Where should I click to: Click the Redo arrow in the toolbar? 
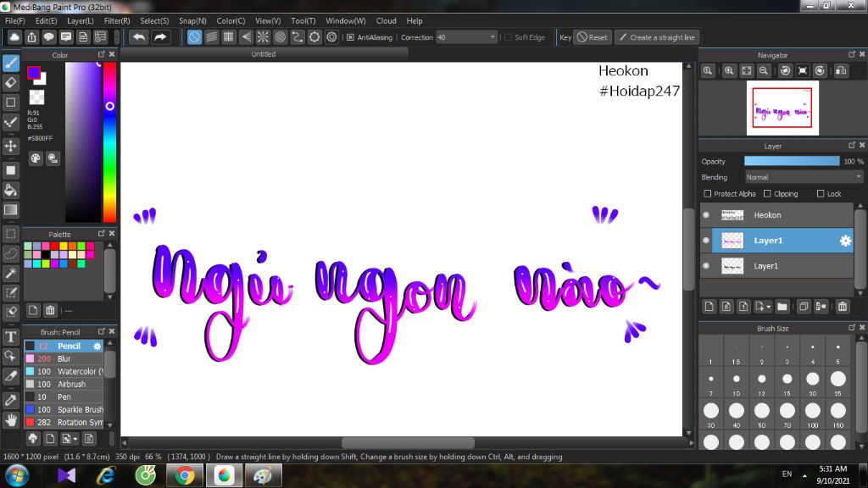[x=160, y=37]
